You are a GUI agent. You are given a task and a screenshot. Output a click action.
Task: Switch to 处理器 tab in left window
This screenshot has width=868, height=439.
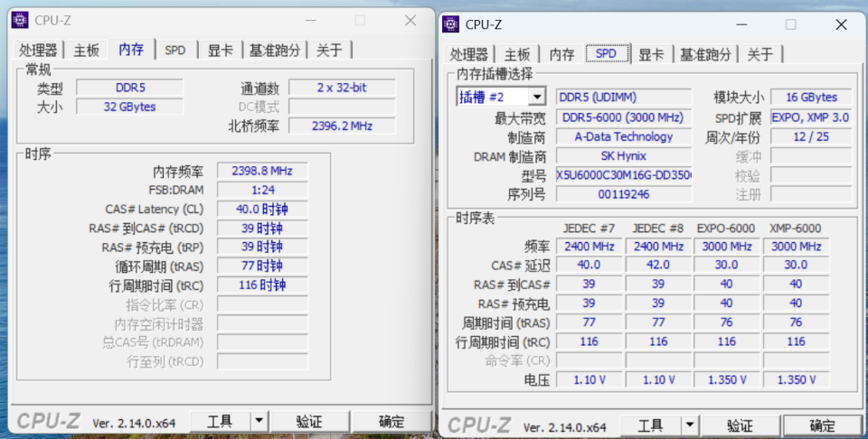[38, 51]
